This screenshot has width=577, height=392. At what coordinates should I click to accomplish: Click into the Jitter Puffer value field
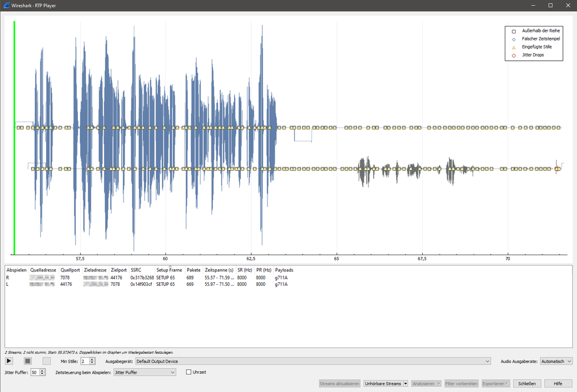point(35,372)
